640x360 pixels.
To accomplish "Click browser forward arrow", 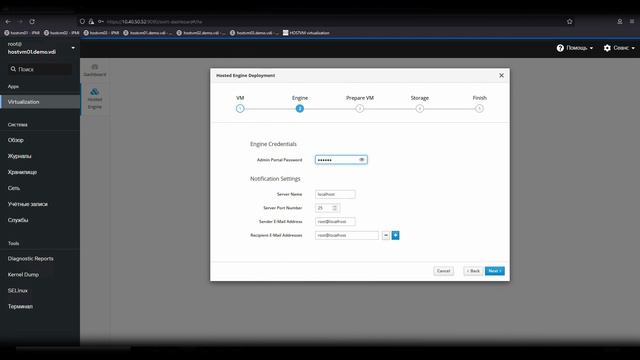I will coord(20,22).
